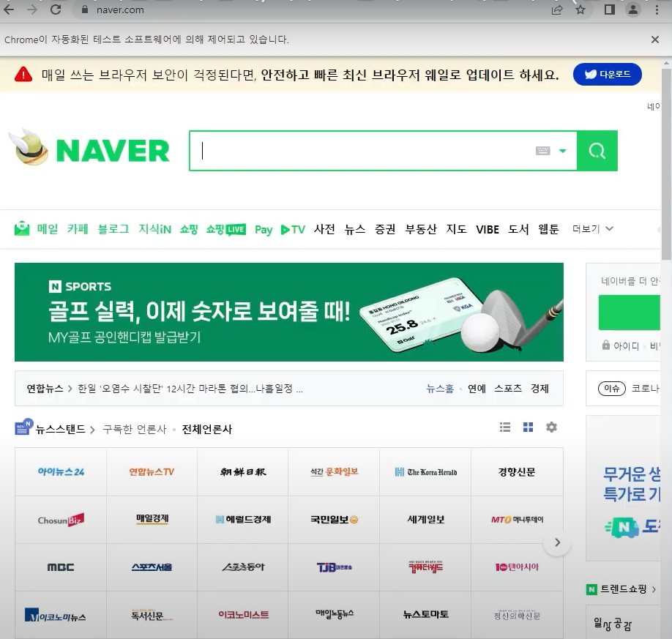Open The Korea Herald press tile
Viewport: 672px width, 639px height.
[425, 472]
